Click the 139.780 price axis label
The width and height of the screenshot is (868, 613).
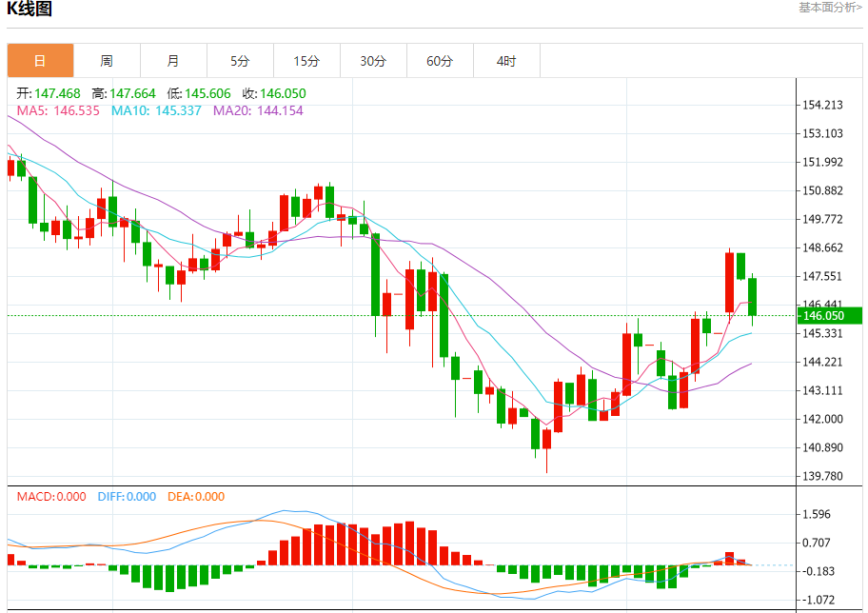822,476
